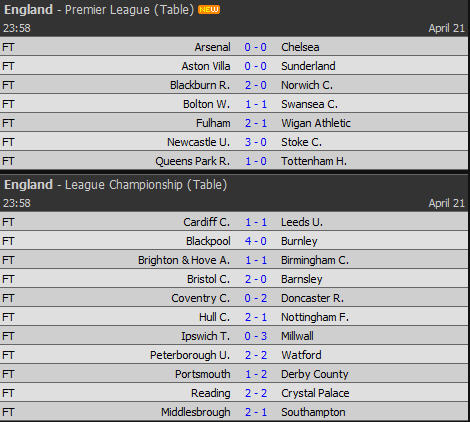Select the Blackburn R. team name
The width and height of the screenshot is (470, 422).
point(200,85)
